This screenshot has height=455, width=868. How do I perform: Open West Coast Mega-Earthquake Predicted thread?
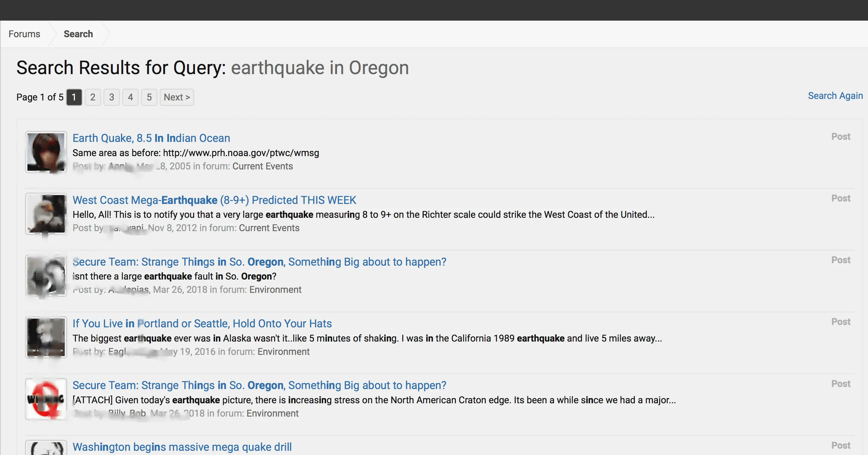pos(214,200)
